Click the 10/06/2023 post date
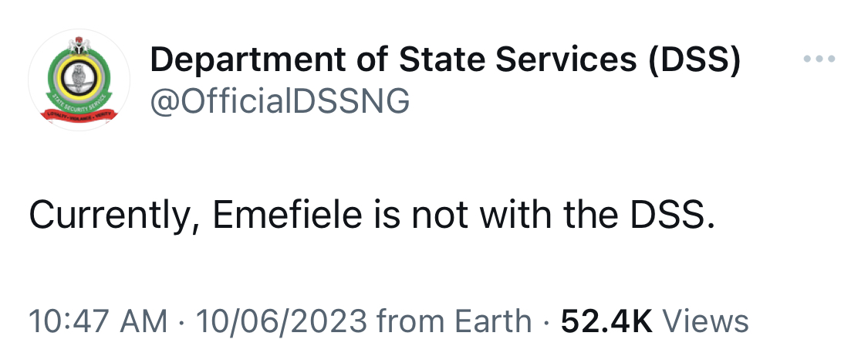Image resolution: width=868 pixels, height=353 pixels. 281,321
